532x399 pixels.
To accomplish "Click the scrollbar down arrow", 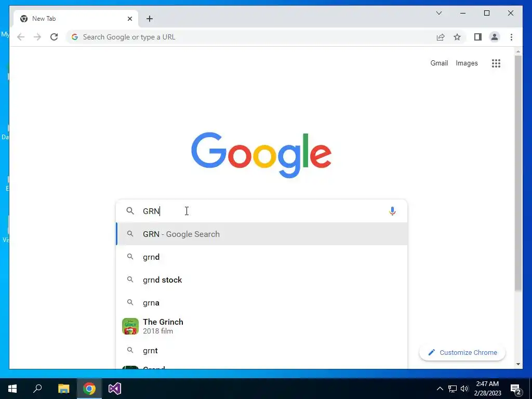I will 518,364.
